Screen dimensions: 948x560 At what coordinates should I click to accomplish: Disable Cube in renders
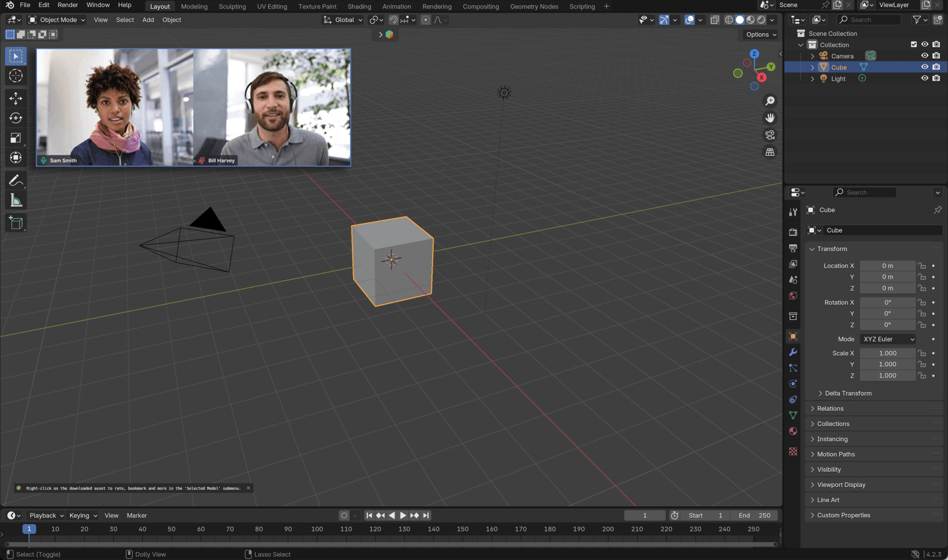point(936,67)
